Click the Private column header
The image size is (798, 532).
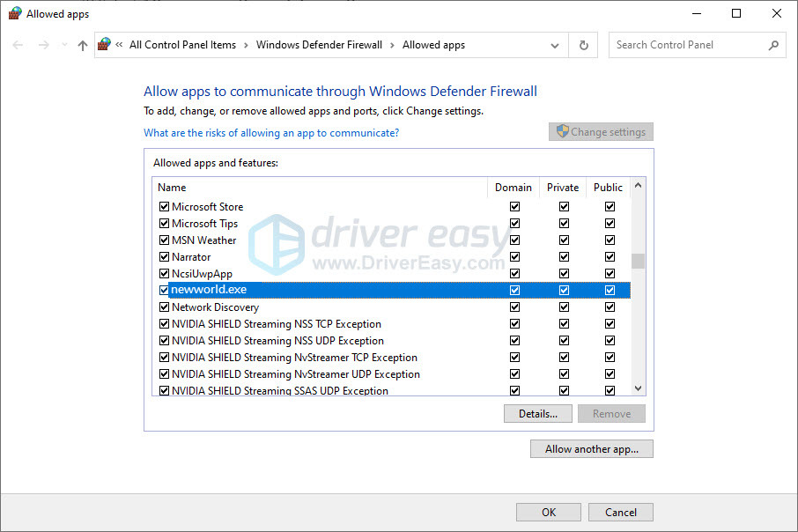[563, 188]
